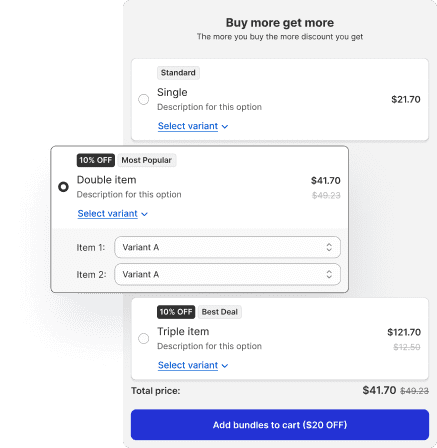Click the 10% OFF badge on Triple item

coord(176,312)
